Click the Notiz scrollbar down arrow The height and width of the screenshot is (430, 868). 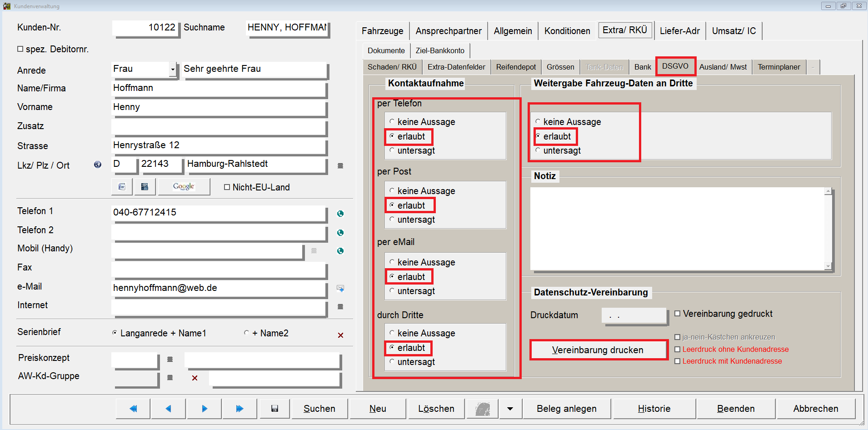828,266
